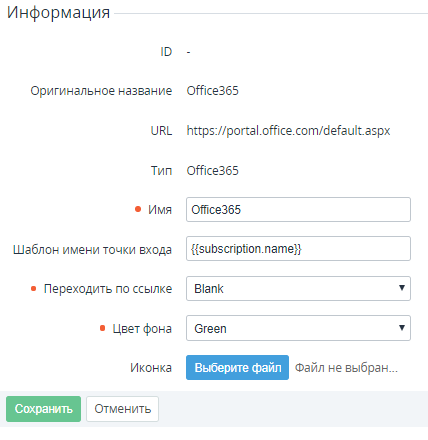The width and height of the screenshot is (428, 440).
Task: Click the portal.office.com URL text
Action: 288,131
